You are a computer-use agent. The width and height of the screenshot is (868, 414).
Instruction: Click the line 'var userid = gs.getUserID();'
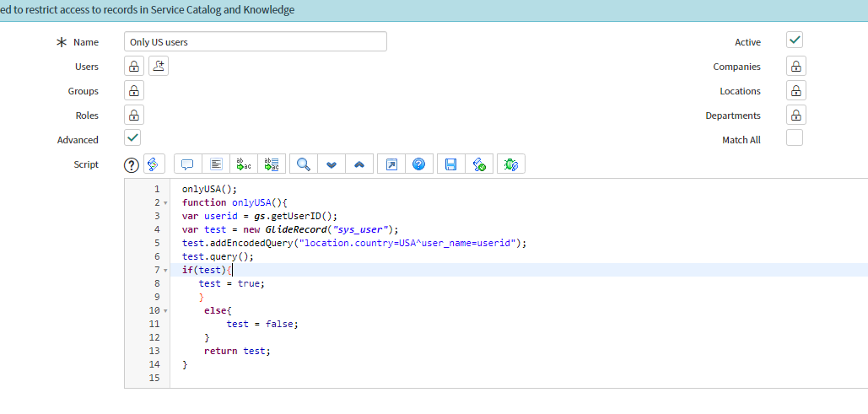pos(259,216)
